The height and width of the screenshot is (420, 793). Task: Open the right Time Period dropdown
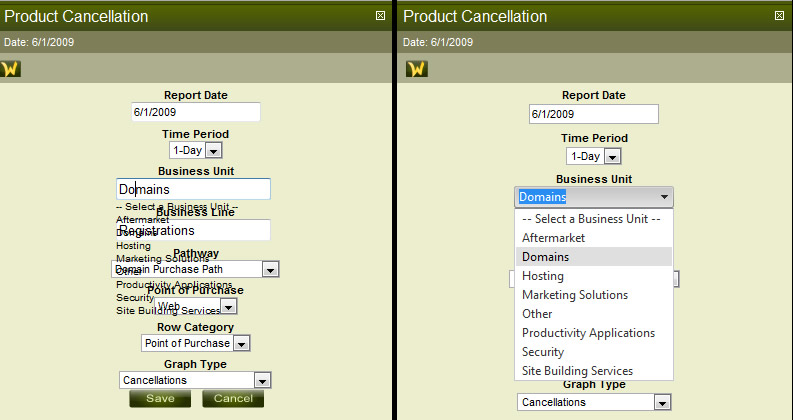tap(612, 156)
